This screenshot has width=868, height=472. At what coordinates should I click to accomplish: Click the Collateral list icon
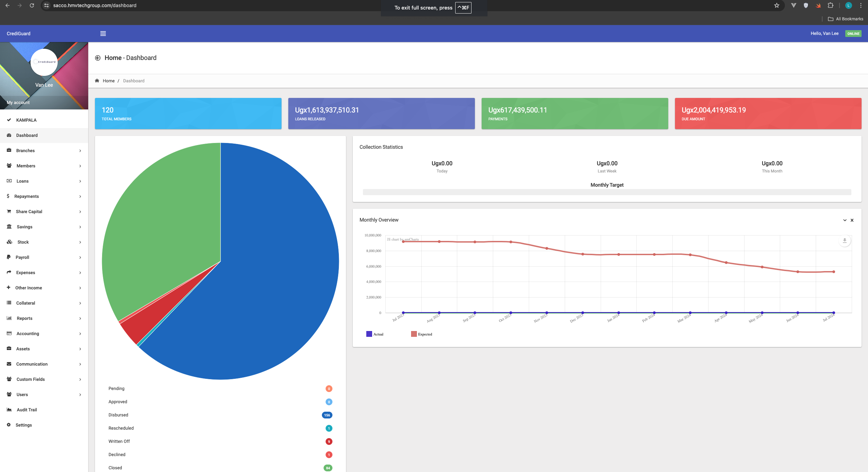tap(9, 303)
